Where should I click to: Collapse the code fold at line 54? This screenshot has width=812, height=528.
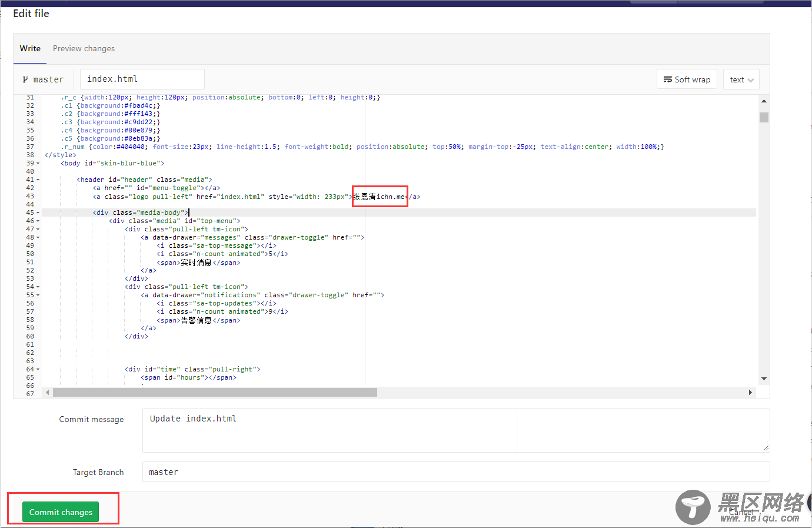tap(38, 287)
